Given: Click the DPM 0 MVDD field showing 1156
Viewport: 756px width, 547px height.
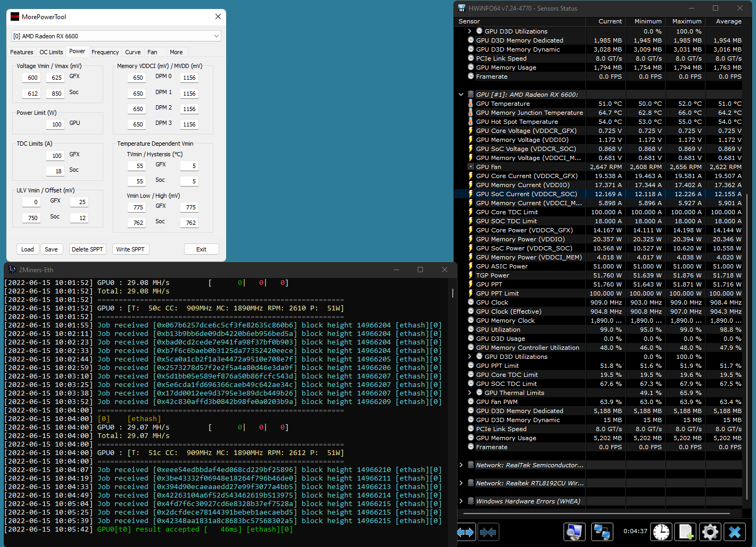Looking at the screenshot, I should [189, 78].
